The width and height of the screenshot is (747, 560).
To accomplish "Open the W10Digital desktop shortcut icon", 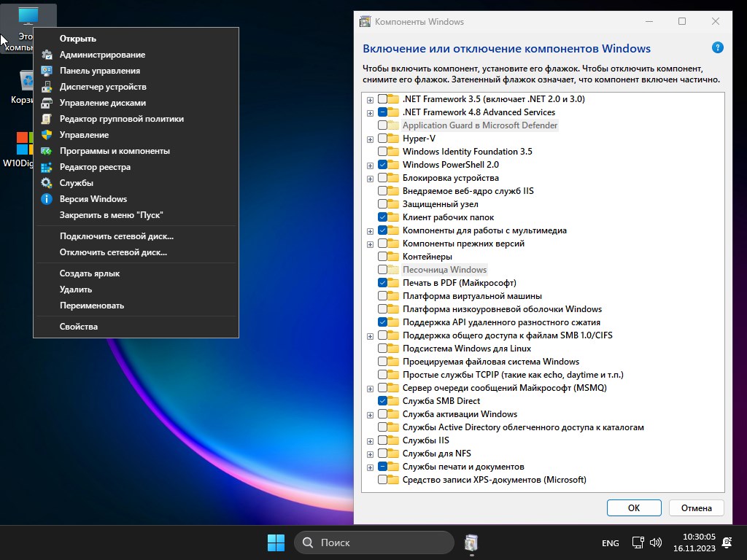I will (25, 144).
